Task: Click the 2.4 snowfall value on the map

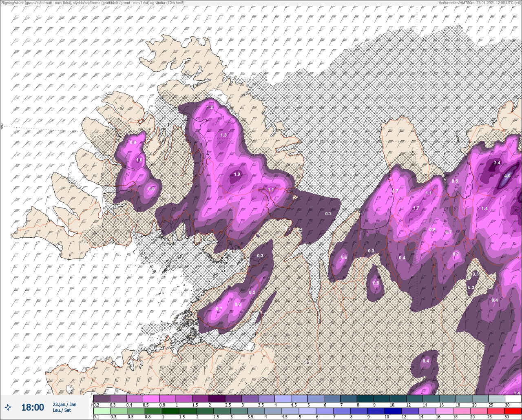Action: (497, 163)
